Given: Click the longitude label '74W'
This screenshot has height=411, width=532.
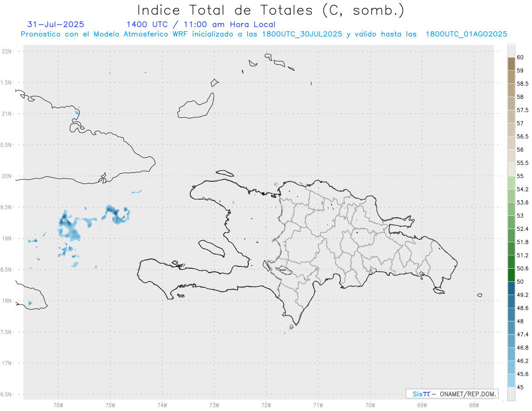Looking at the screenshot, I should [x=162, y=405].
